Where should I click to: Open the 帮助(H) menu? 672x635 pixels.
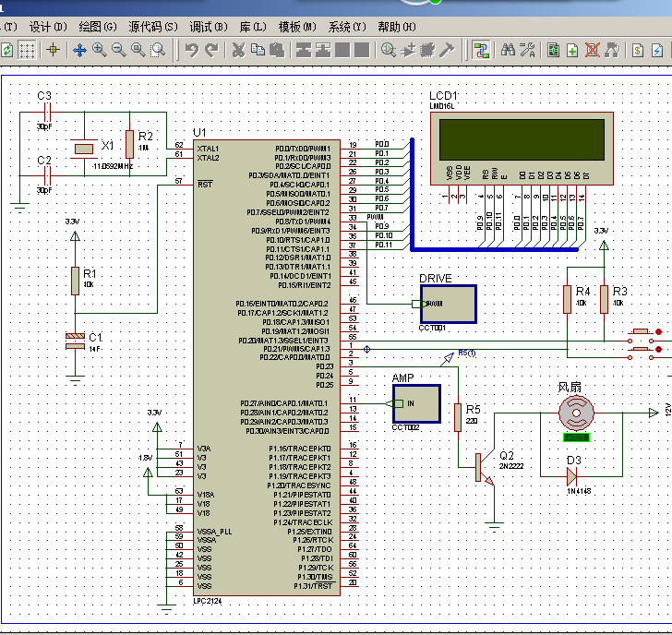397,27
